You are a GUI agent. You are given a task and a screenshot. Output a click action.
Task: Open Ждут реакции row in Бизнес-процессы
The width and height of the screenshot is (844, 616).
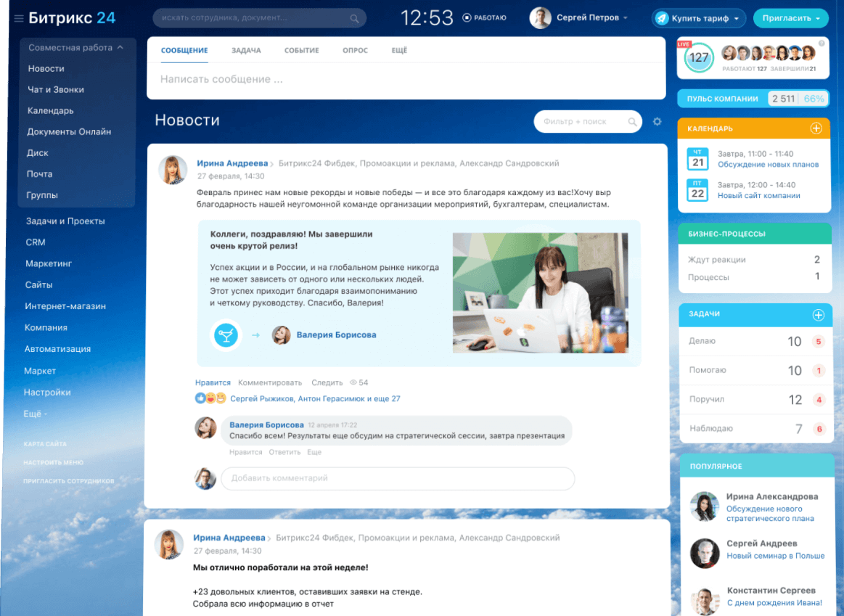click(x=753, y=260)
